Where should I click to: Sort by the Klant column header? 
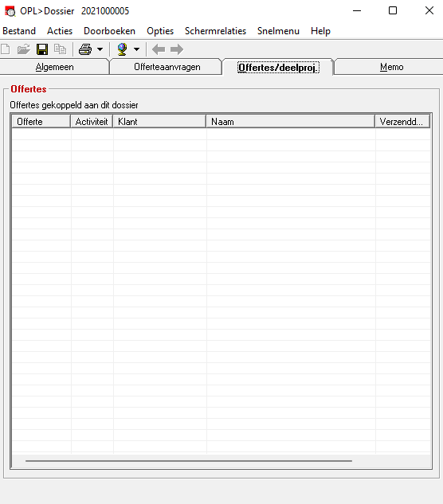pyautogui.click(x=159, y=122)
